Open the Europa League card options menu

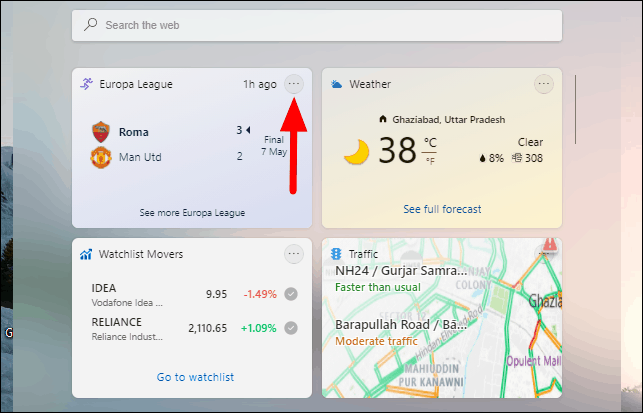pos(294,84)
